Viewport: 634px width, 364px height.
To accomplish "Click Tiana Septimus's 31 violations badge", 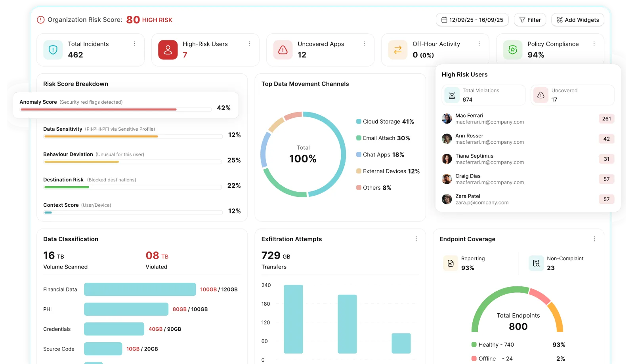I will click(607, 159).
